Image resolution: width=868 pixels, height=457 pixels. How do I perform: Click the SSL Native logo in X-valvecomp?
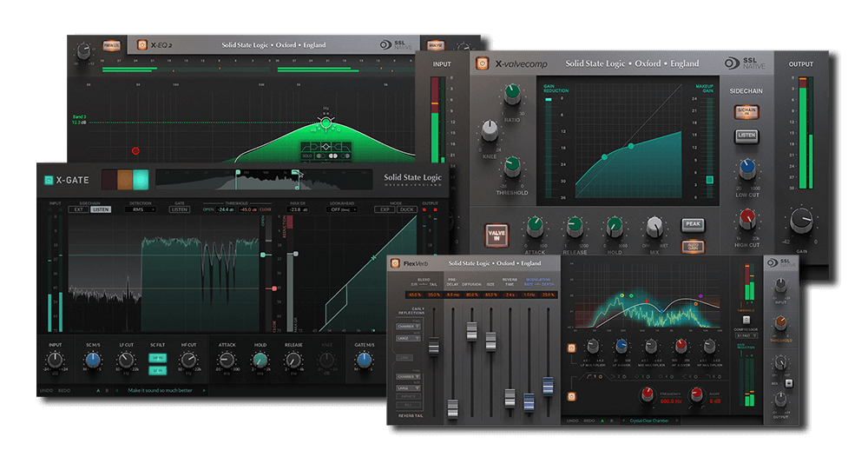click(x=745, y=63)
